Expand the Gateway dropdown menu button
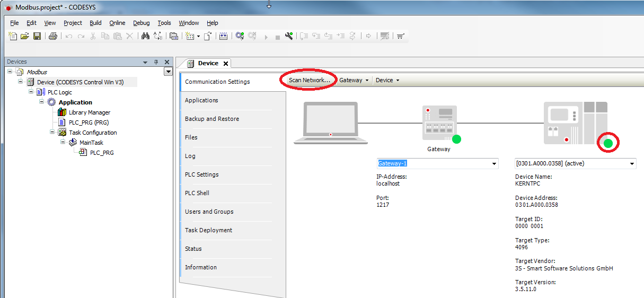Viewport: 644px width, 298px height. [x=354, y=81]
